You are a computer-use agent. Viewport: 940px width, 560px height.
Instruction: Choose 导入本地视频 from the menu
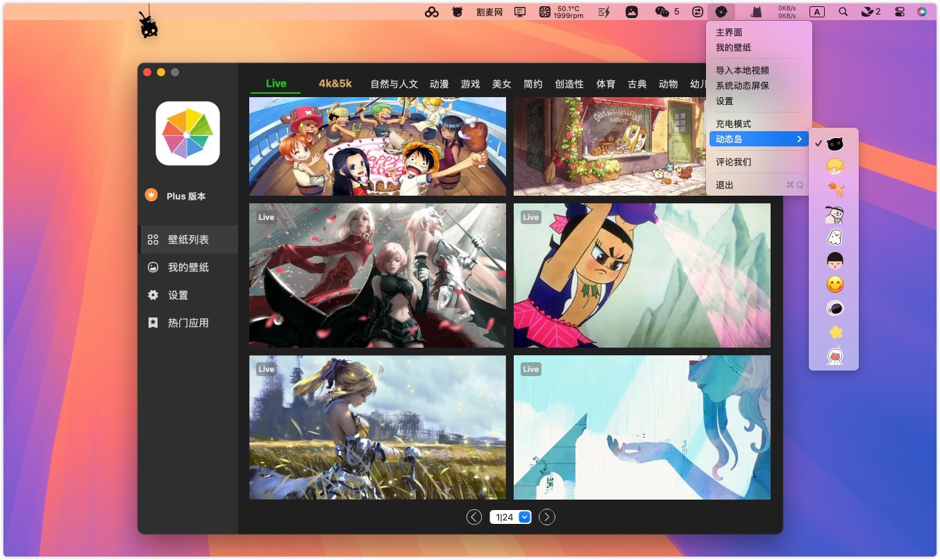point(742,70)
